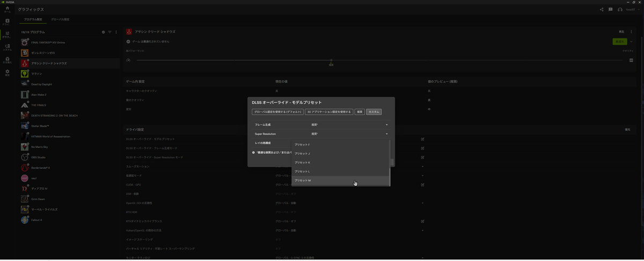Expand the 低遅延モード setting dropdown
Screen dimensions: 644x261
pyautogui.click(x=422, y=176)
